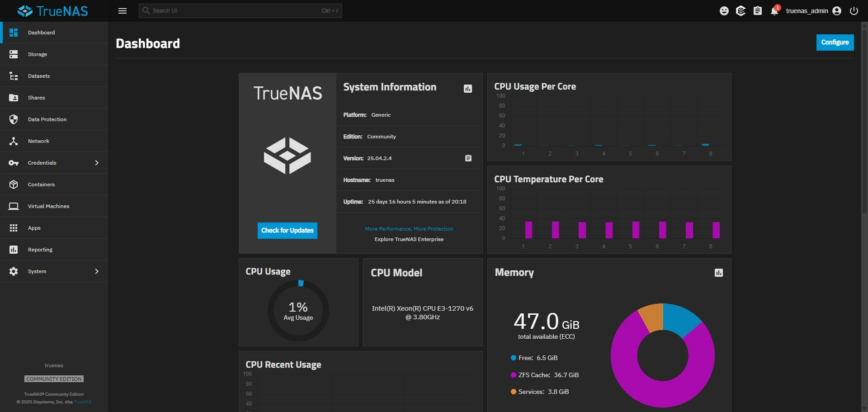This screenshot has height=412, width=868.
Task: Go to the Storage page
Action: coord(38,54)
